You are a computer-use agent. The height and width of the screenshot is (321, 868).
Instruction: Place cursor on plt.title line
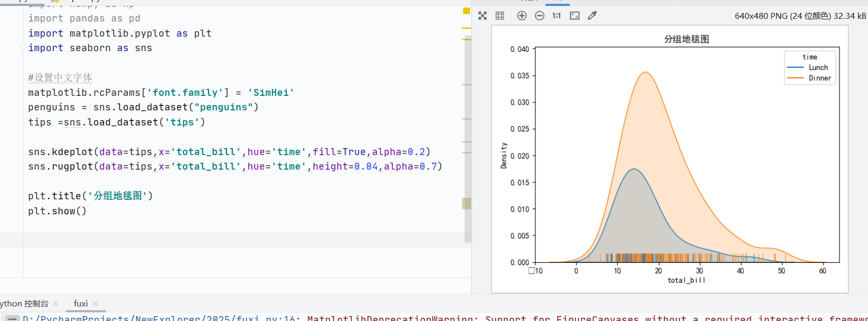click(x=91, y=196)
